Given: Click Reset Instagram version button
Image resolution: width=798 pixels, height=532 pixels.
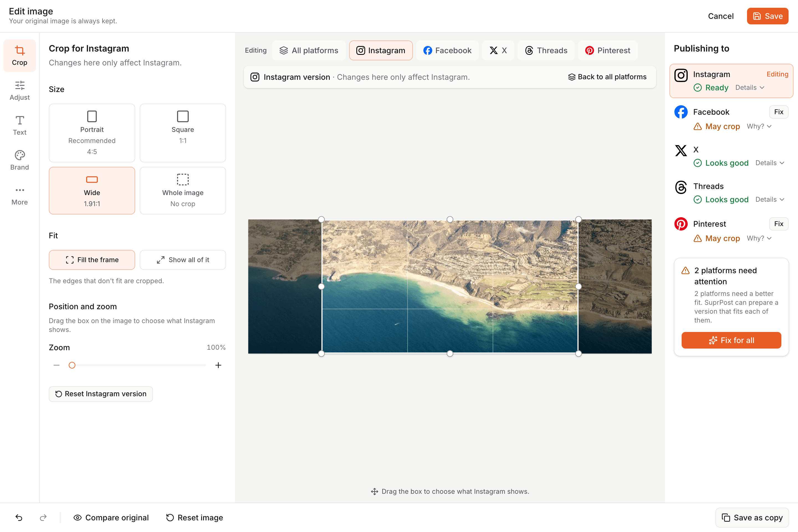Looking at the screenshot, I should coord(101,393).
